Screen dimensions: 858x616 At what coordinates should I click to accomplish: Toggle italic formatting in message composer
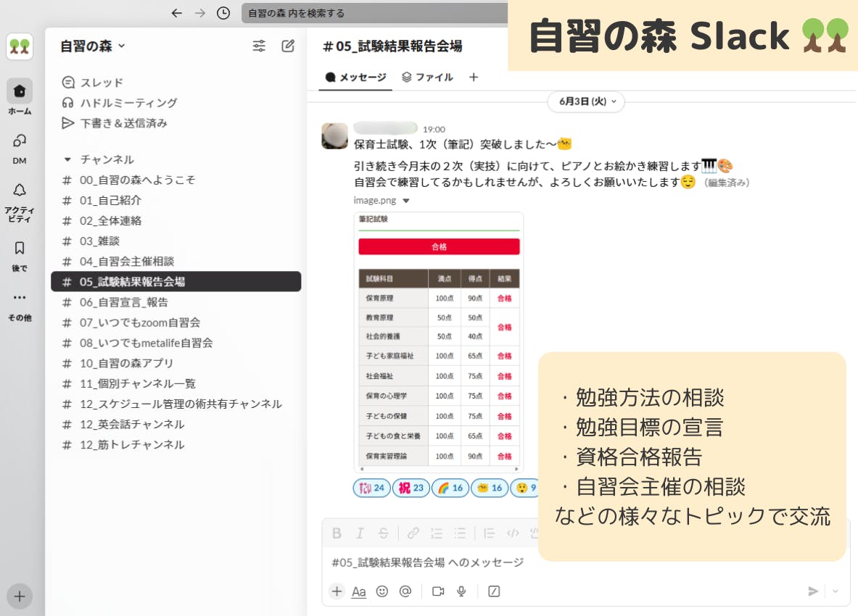point(360,533)
